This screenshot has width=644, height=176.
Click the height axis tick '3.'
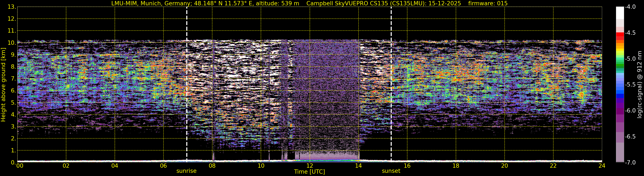[x=13, y=127]
